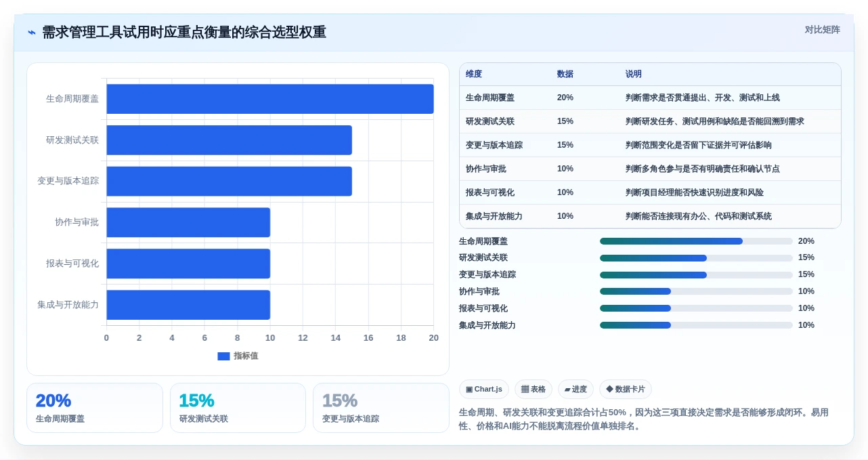Viewport: 868px width, 460px height.
Task: Select the 数据卡片 tag chip
Action: tap(626, 389)
